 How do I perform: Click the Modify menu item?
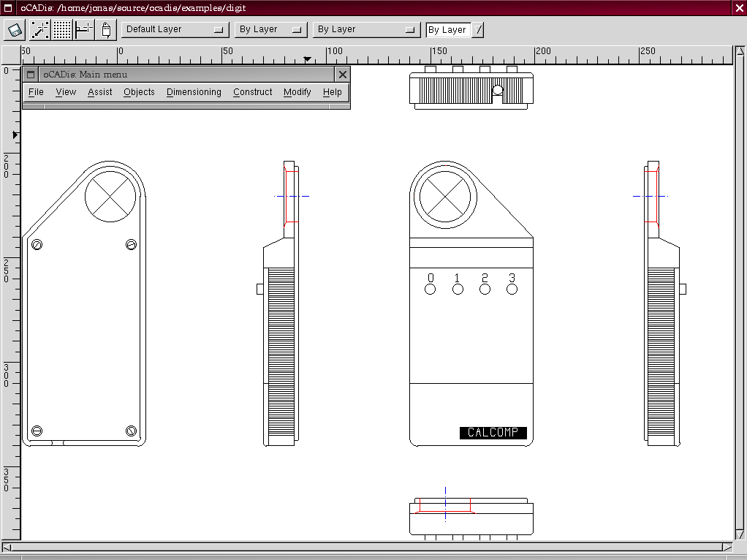click(x=297, y=92)
